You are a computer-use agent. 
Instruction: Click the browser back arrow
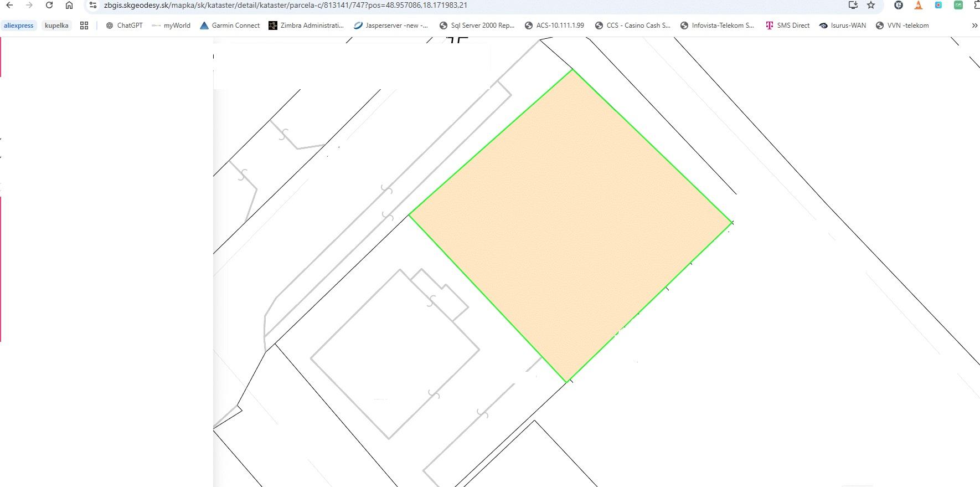[x=9, y=5]
